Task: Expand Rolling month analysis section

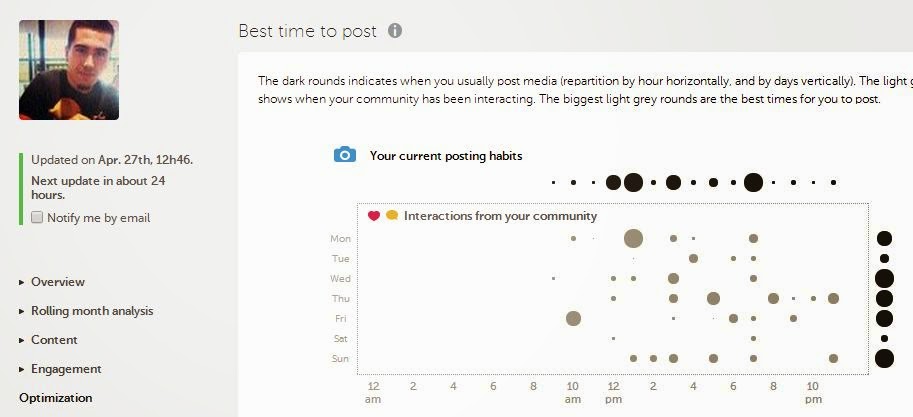Action: (92, 311)
